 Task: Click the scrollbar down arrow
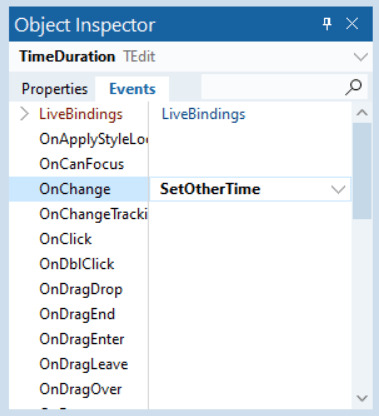(362, 398)
